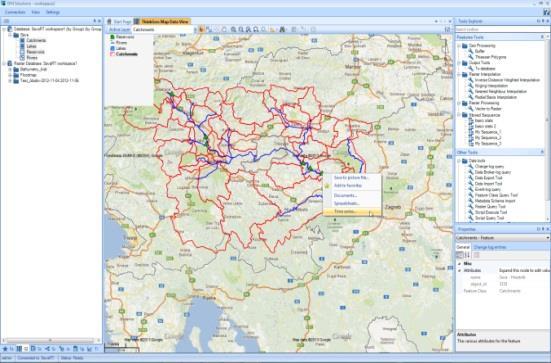Viewport: 551px width, 363px height.
Task: Open the Data Export Tool
Action: point(488,178)
